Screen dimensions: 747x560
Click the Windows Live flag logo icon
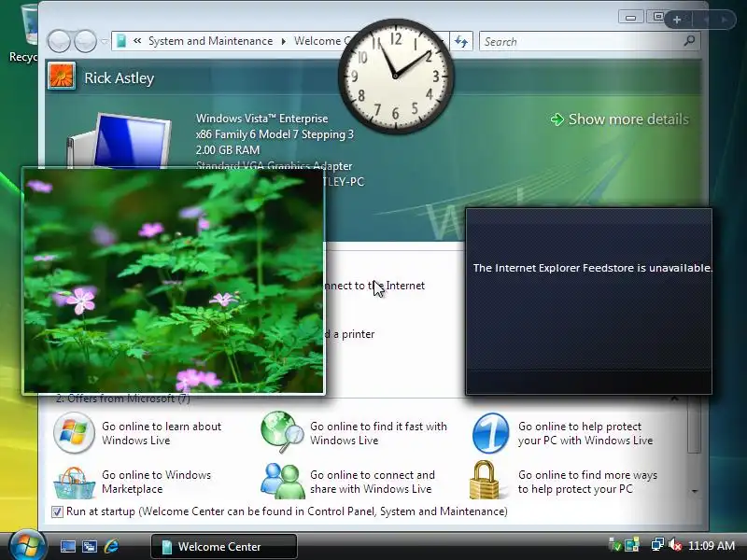[74, 432]
